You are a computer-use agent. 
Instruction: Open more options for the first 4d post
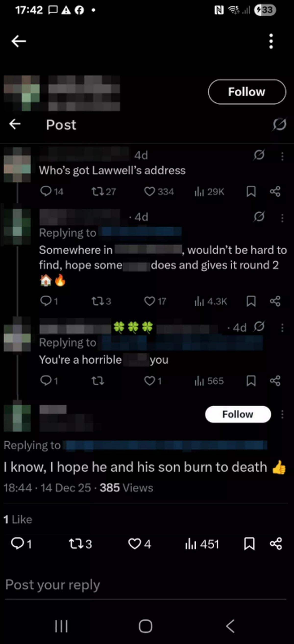(282, 156)
